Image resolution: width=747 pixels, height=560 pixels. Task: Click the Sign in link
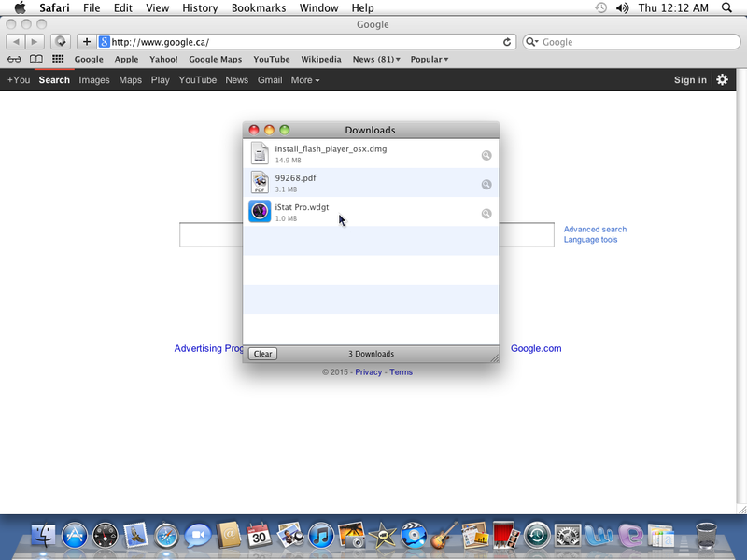tap(690, 80)
